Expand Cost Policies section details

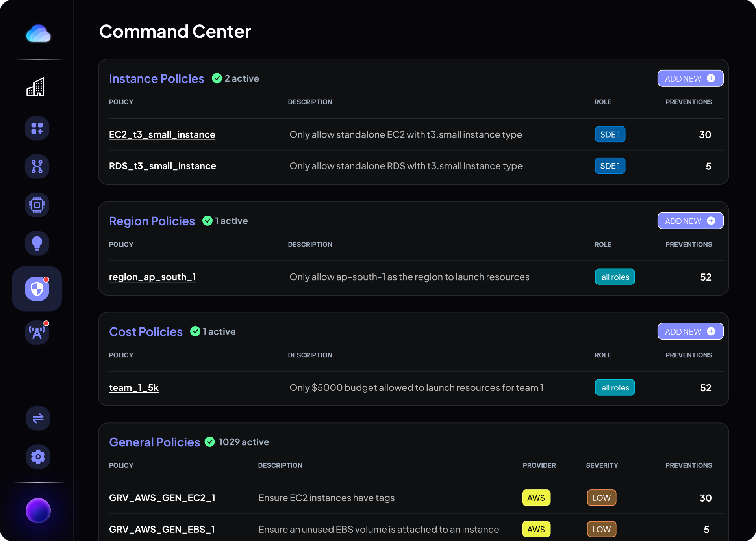146,331
